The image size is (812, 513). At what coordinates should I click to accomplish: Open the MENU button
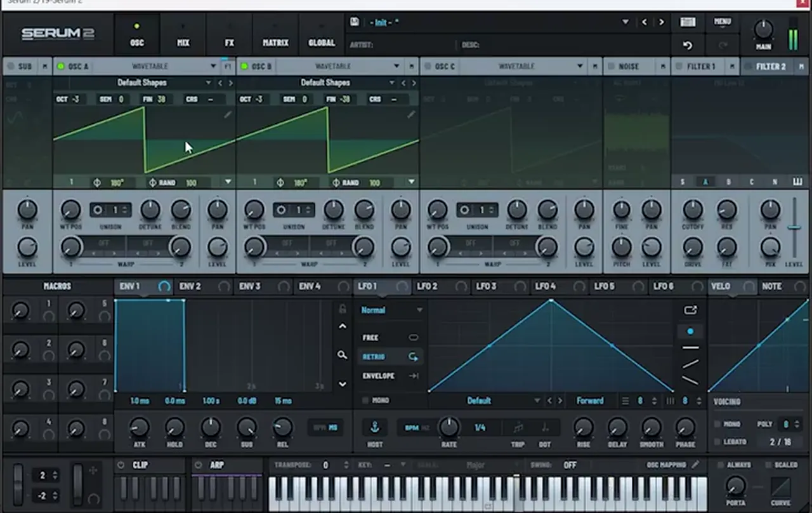click(x=722, y=22)
